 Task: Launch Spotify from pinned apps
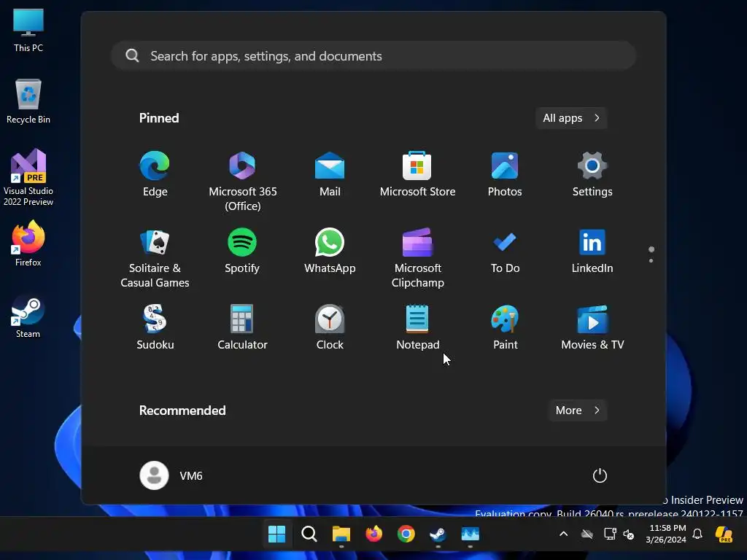tap(242, 251)
